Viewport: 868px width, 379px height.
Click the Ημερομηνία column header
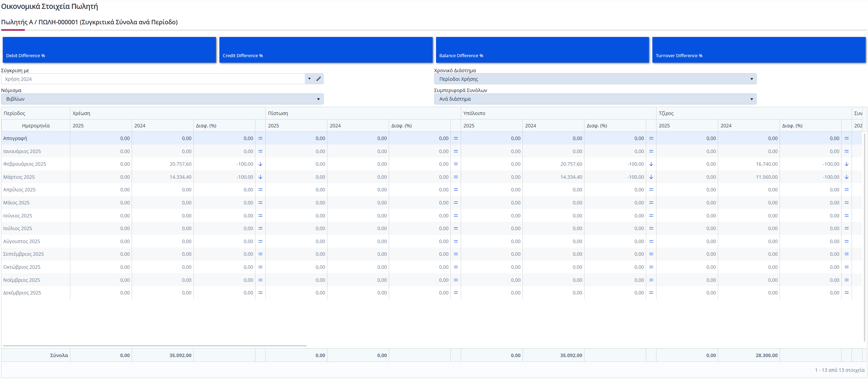pyautogui.click(x=36, y=126)
